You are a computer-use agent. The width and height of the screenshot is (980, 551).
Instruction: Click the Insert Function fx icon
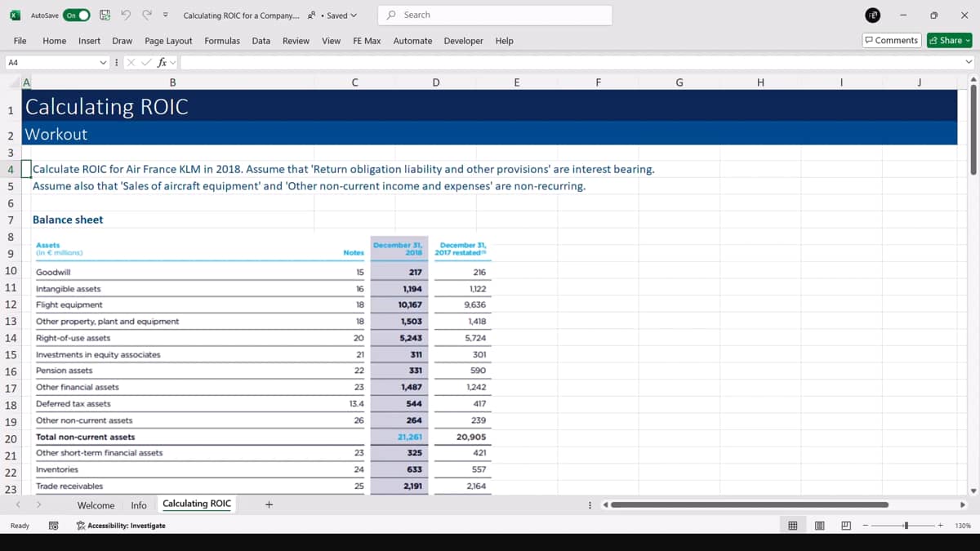coord(163,62)
